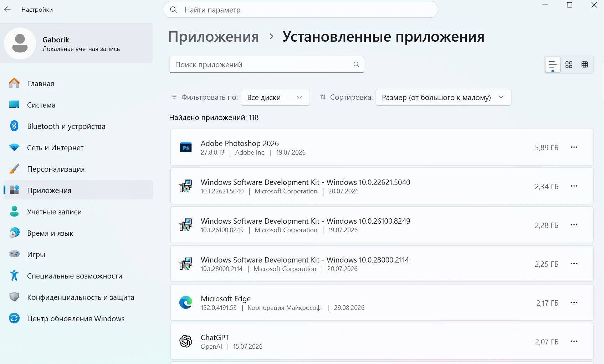604x364 pixels.
Task: Click the privacy shield icon in sidebar
Action: click(14, 297)
